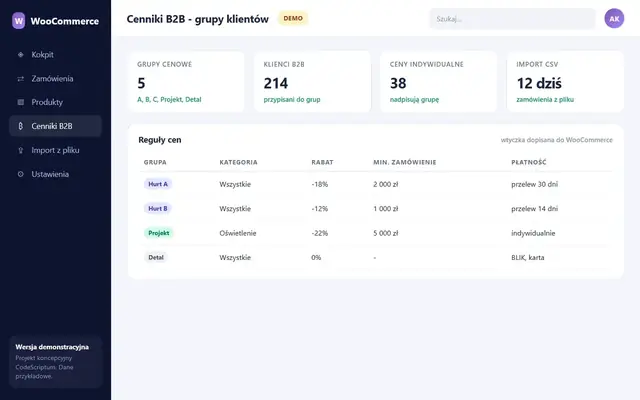Open the Ceny indywidualne stat card
The image size is (640, 400).
[x=438, y=82]
